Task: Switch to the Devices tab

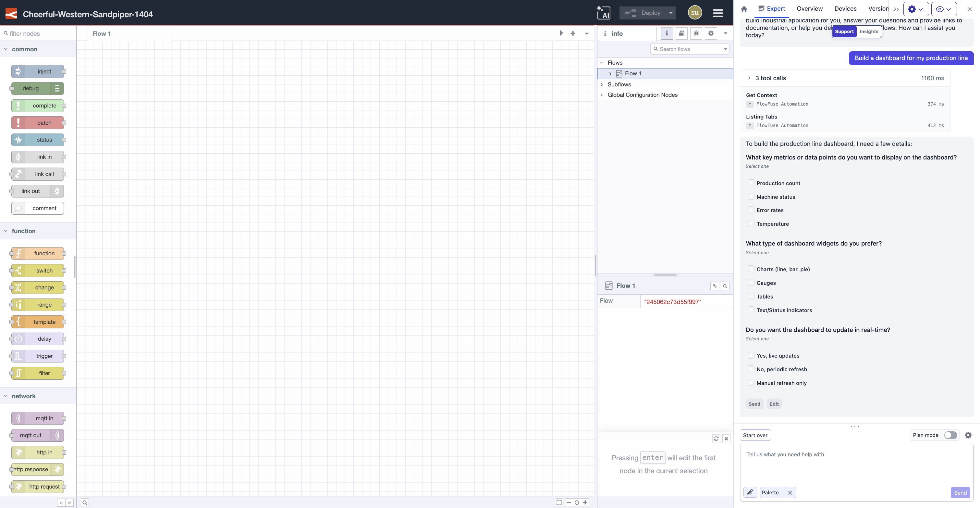Action: pos(845,9)
